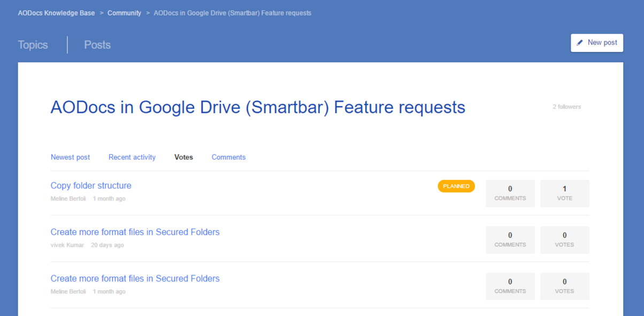Open the New post button
This screenshot has width=644, height=316.
[597, 43]
